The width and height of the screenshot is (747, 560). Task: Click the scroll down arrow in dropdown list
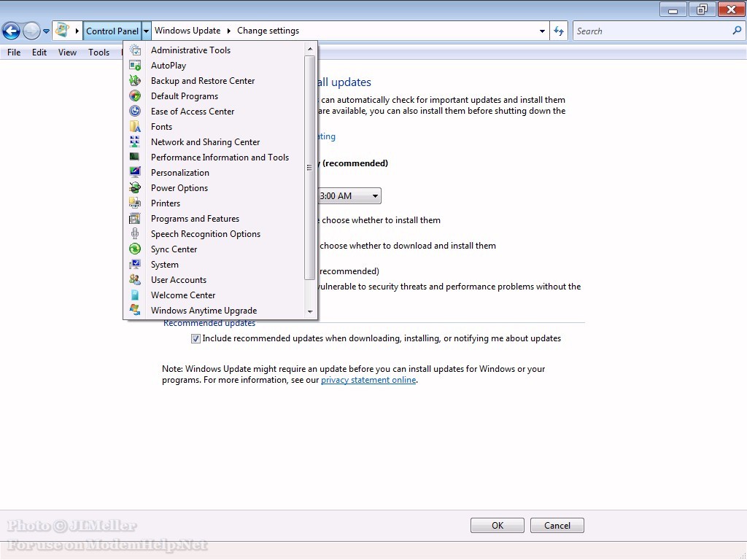click(x=309, y=311)
